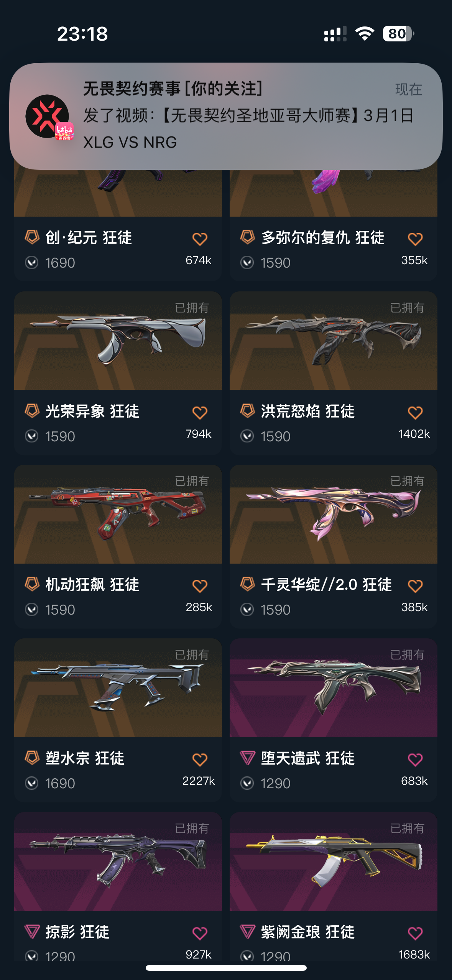This screenshot has width=452, height=980.
Task: Toggle heart on 光荣异象 狂徒
Action: click(200, 413)
